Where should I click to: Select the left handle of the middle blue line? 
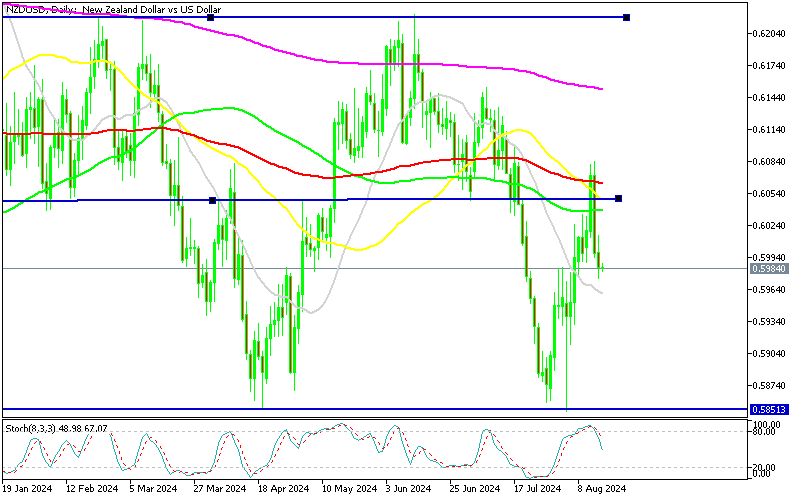pos(213,201)
